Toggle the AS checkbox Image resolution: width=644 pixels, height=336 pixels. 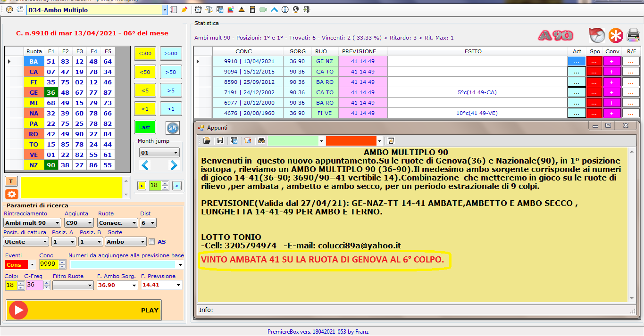pyautogui.click(x=151, y=242)
